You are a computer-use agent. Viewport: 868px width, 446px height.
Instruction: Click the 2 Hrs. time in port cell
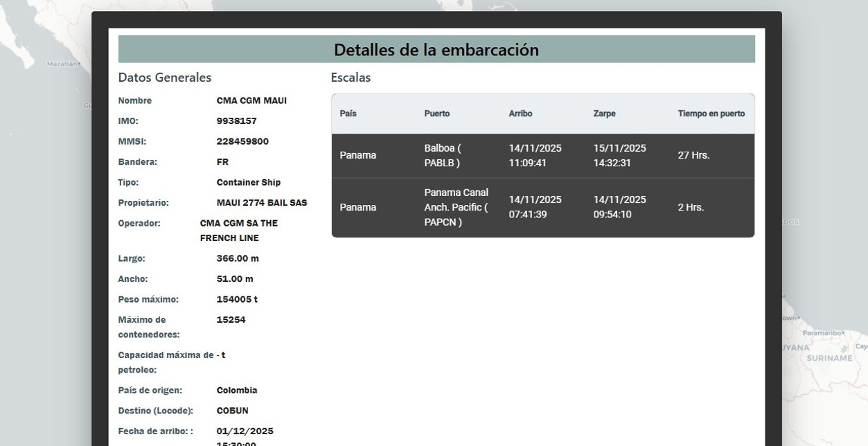(x=691, y=208)
